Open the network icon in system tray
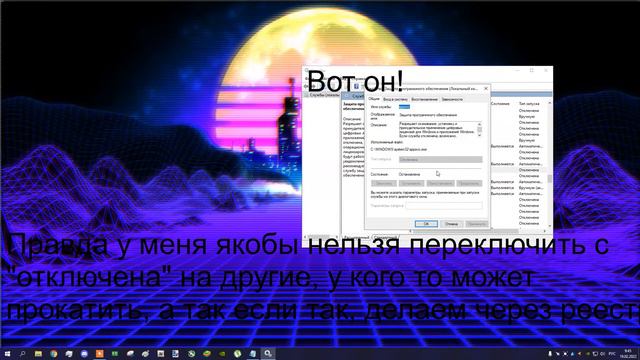 pos(595,354)
